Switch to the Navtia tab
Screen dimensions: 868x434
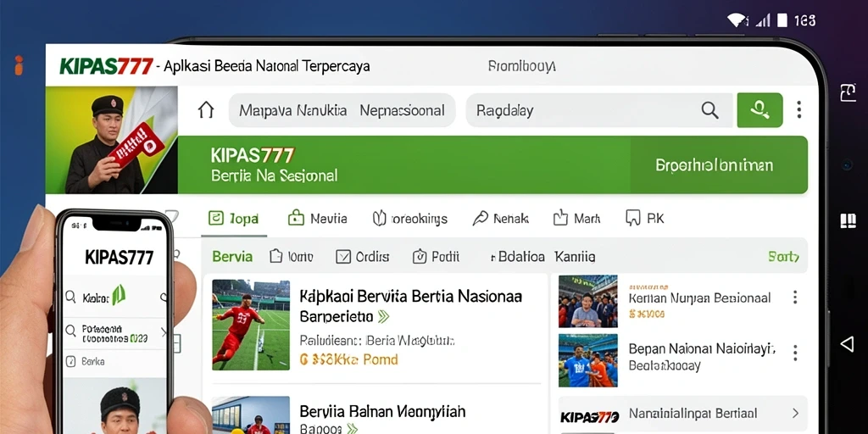[x=318, y=219]
